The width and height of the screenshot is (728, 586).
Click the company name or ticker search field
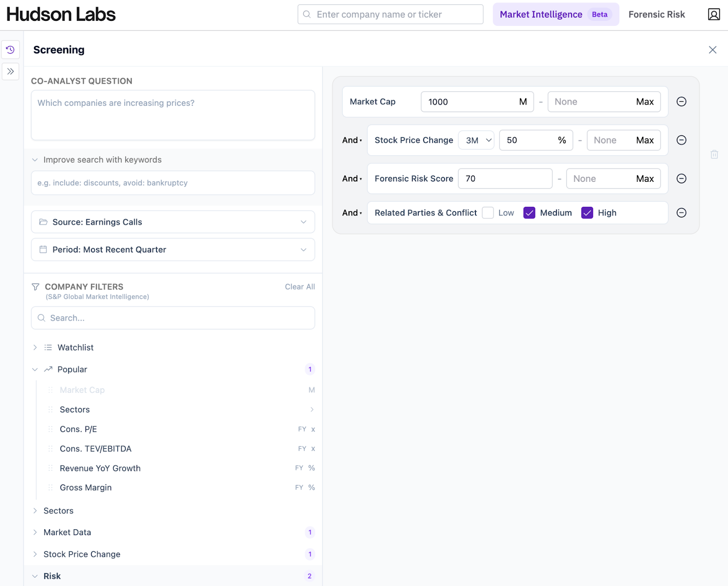390,15
